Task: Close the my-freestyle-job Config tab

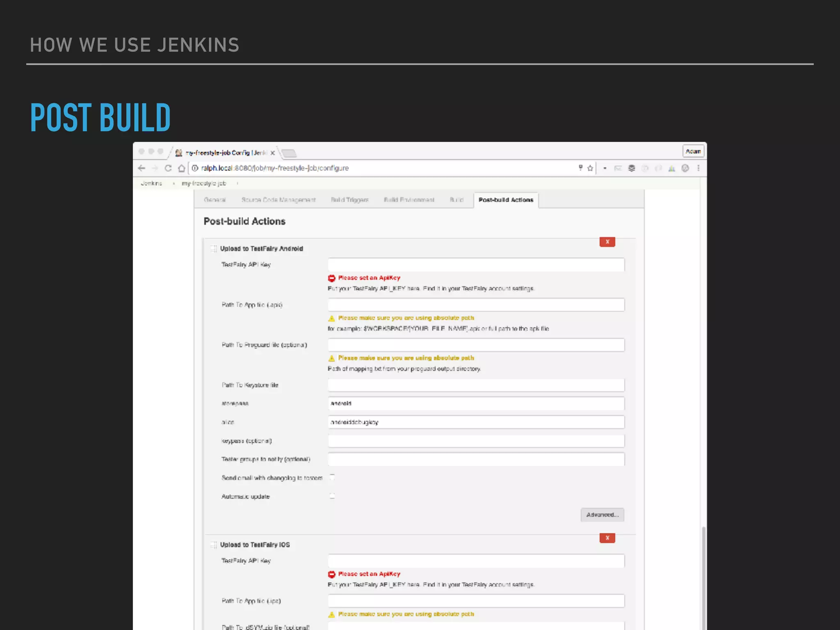Action: [272, 153]
